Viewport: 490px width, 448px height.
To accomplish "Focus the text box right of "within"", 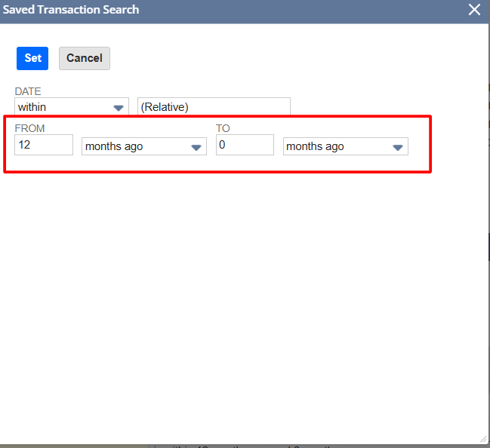I will (x=214, y=107).
